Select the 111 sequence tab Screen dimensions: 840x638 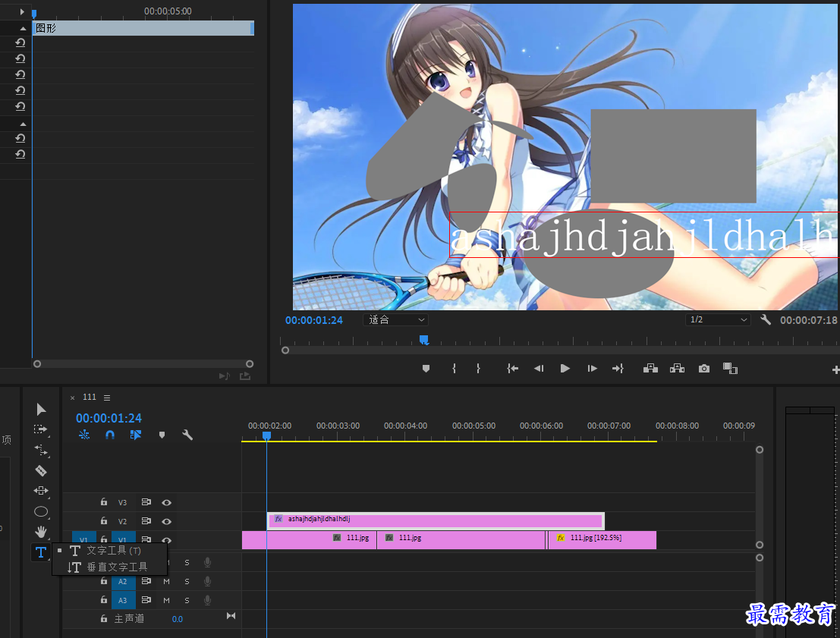point(90,397)
